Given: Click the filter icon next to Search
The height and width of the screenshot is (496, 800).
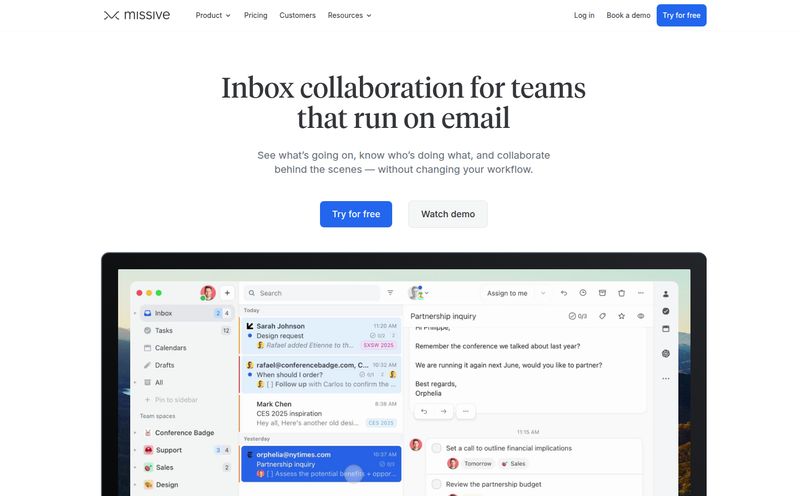Looking at the screenshot, I should pos(390,293).
